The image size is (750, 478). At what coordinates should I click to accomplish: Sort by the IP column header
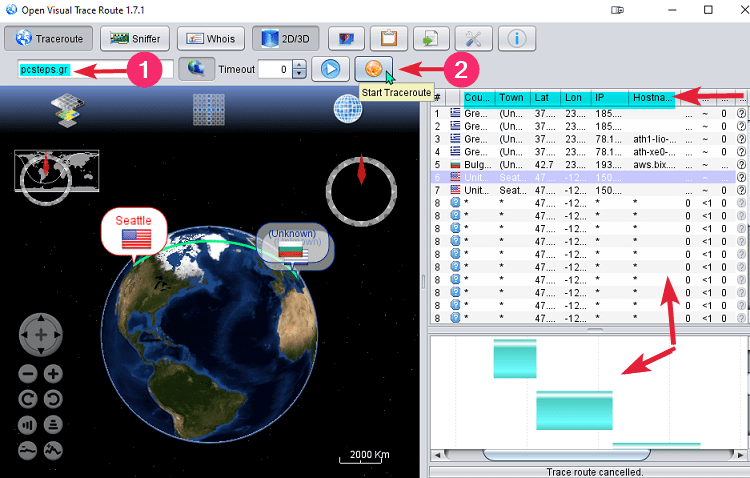click(609, 98)
